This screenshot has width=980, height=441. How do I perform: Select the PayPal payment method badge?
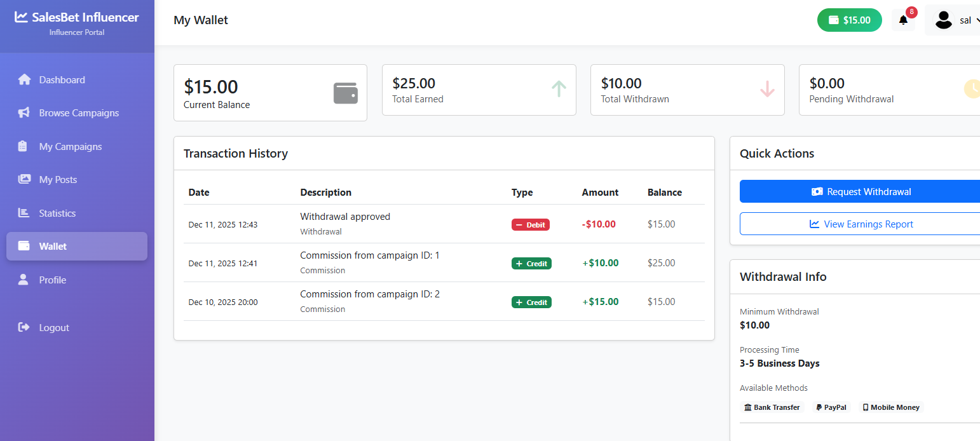pyautogui.click(x=831, y=407)
